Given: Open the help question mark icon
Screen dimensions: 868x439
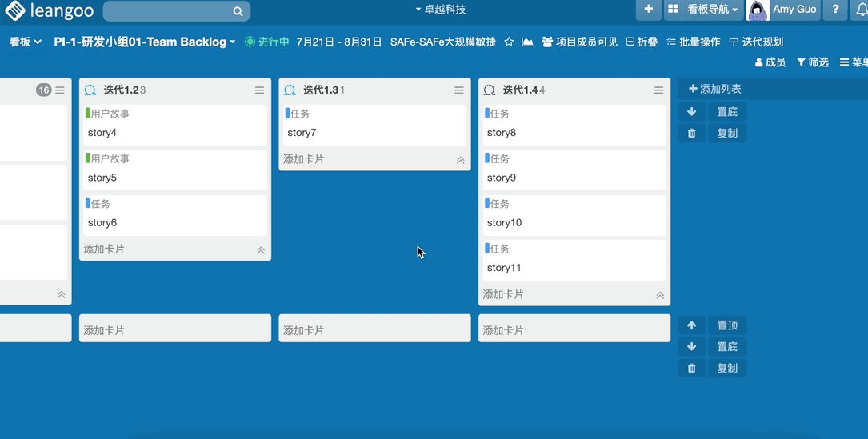Looking at the screenshot, I should coord(835,10).
